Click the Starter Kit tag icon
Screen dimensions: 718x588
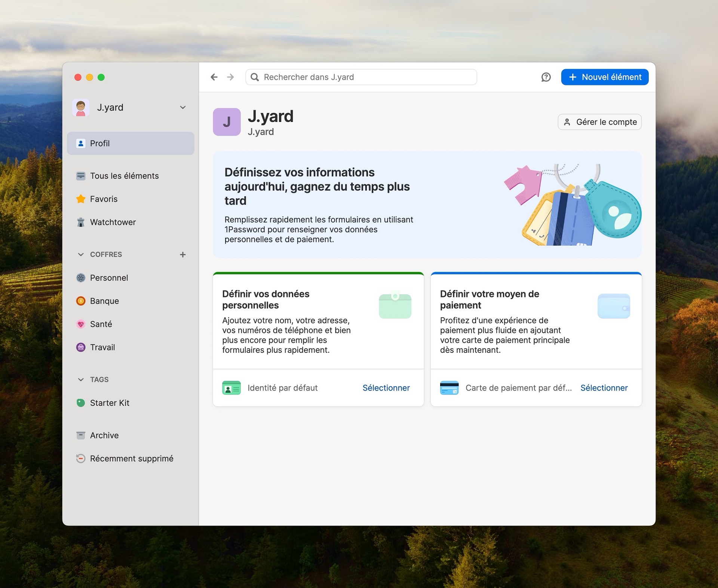[x=81, y=403]
